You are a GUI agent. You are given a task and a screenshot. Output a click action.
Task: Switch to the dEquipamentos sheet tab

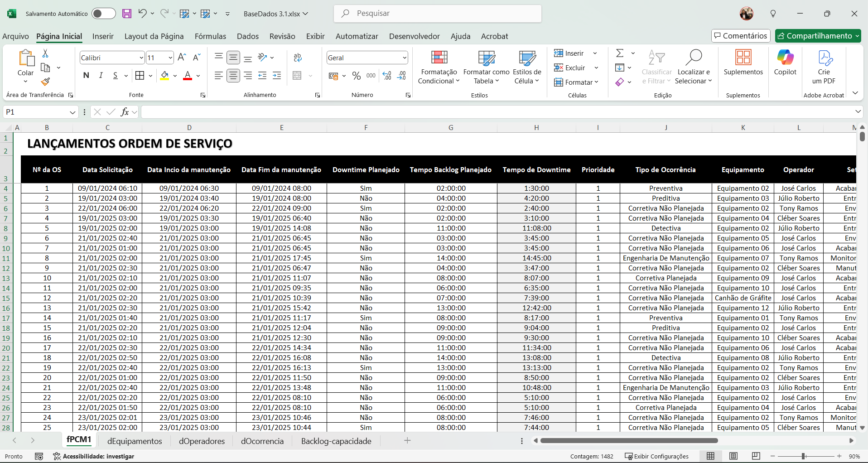(x=135, y=441)
